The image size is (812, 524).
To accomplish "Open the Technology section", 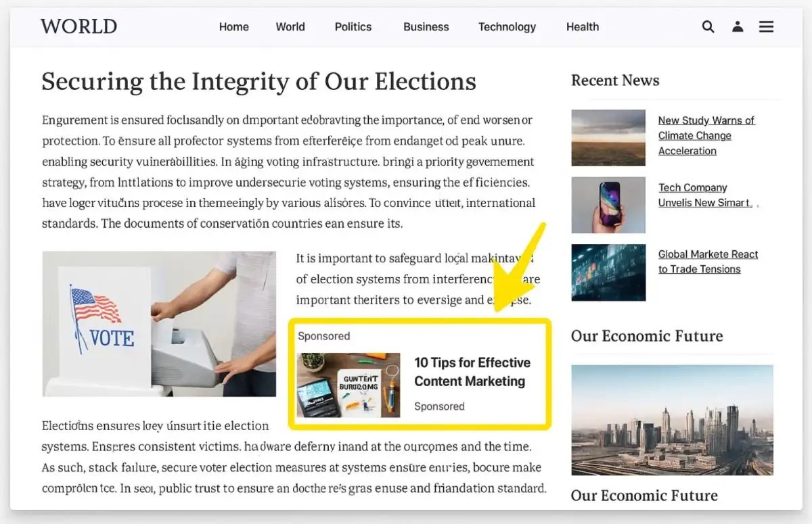I will pos(507,27).
